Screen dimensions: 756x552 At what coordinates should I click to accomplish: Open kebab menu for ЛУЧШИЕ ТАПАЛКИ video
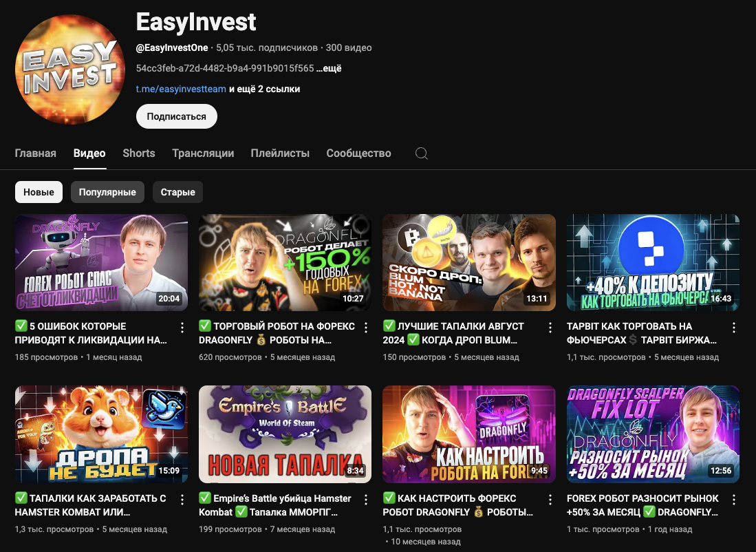(x=550, y=328)
